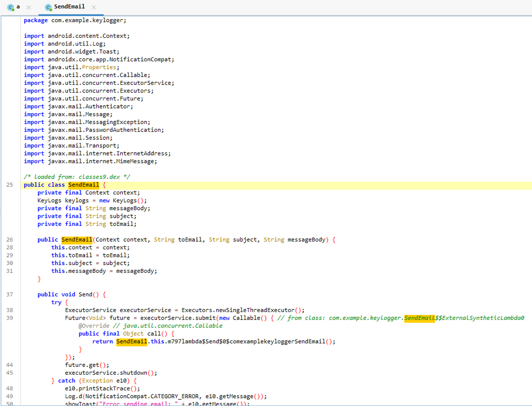Click the String subject field declaration
This screenshot has height=406, width=532.
(87, 216)
